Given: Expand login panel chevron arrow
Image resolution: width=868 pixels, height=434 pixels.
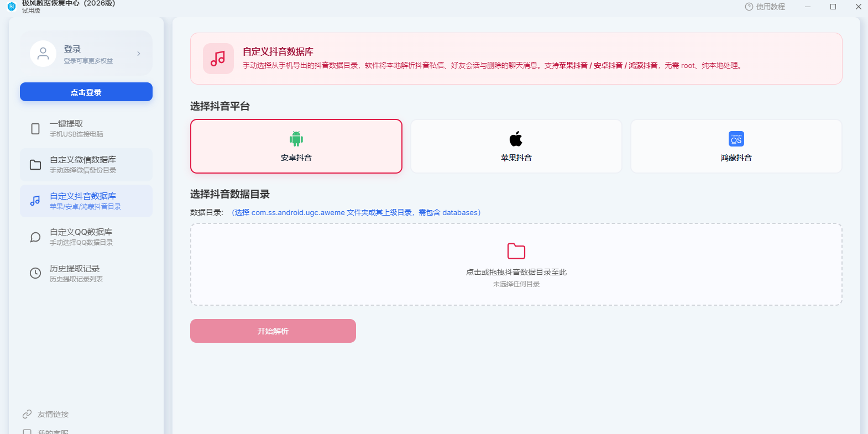Looking at the screenshot, I should tap(138, 54).
